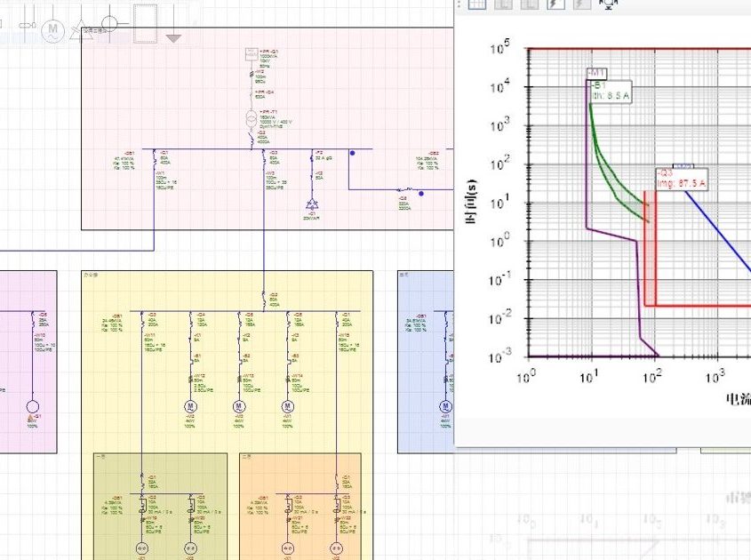This screenshot has width=751, height=560.
Task: Select motor -M3 in the yellow panel
Action: tap(238, 407)
